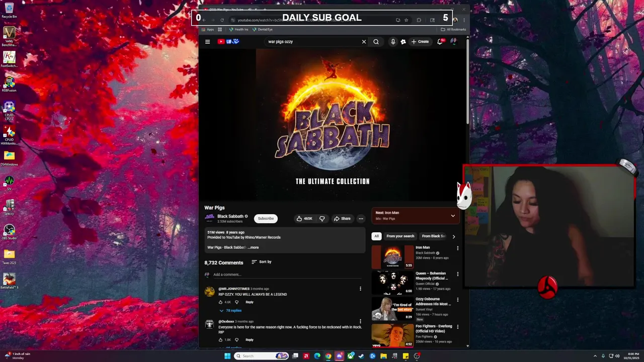Open Discord from the taskbar
Image resolution: width=644 pixels, height=362 pixels.
339,356
